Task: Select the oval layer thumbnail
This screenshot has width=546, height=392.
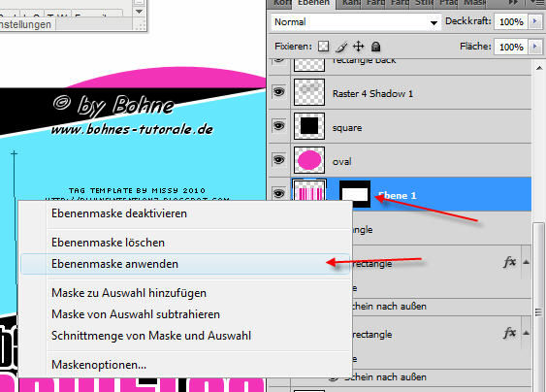Action: click(x=309, y=160)
